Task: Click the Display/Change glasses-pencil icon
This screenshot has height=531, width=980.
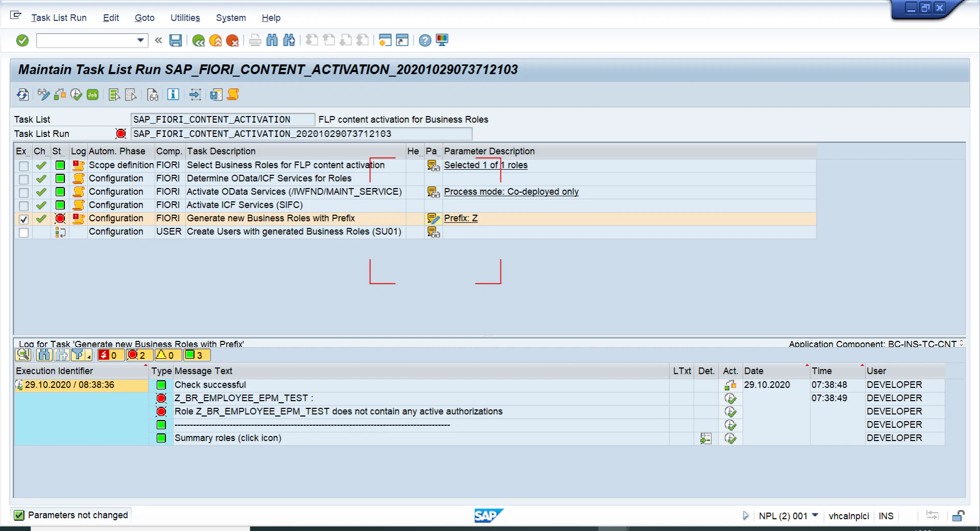Action: click(43, 95)
